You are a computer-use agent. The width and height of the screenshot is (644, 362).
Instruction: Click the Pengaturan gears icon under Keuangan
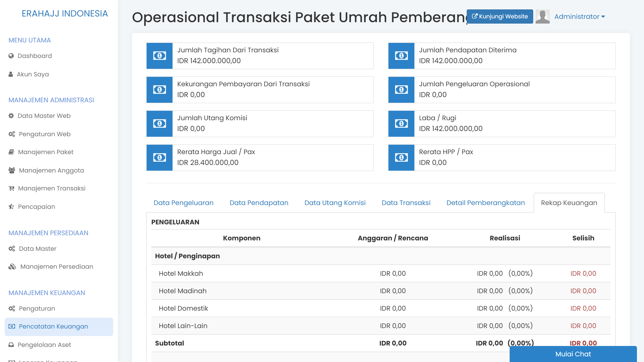(x=12, y=308)
